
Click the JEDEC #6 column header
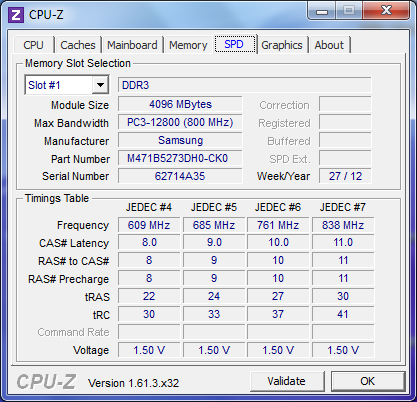(x=278, y=207)
